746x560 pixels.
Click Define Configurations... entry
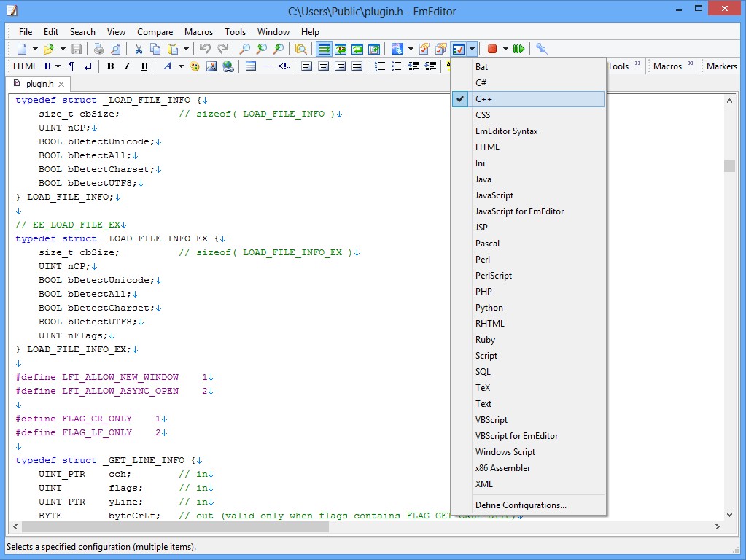click(x=521, y=505)
